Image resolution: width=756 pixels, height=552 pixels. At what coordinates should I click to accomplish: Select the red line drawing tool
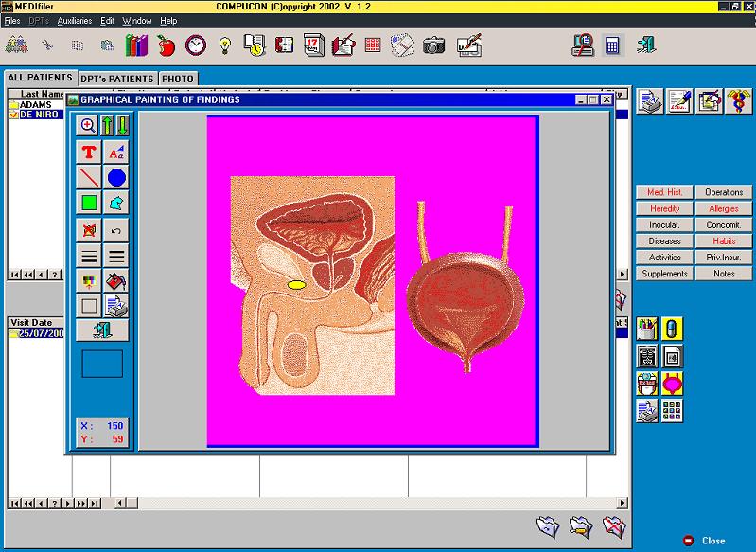coord(89,178)
